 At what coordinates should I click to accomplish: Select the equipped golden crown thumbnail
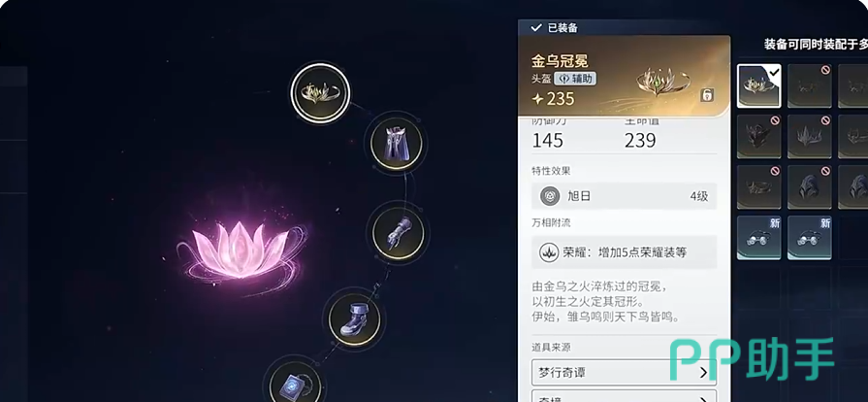click(x=759, y=85)
